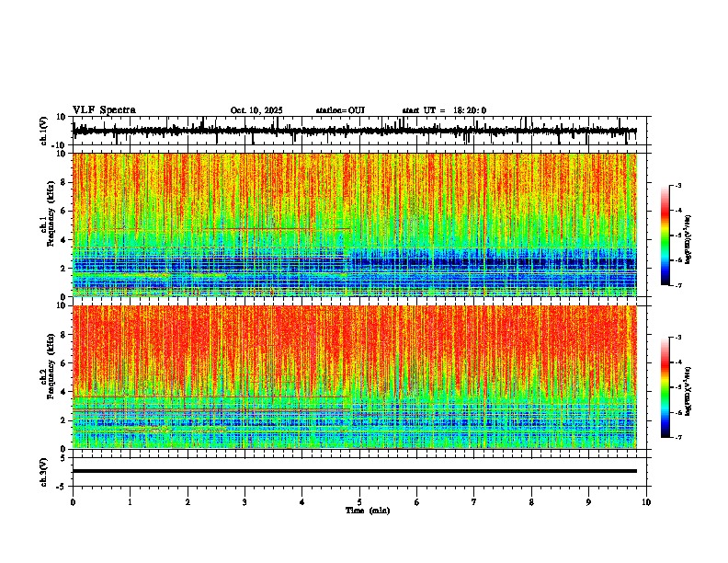This screenshot has height=563, width=728.
Task: Click time axis tick label "9"
Action: (588, 502)
